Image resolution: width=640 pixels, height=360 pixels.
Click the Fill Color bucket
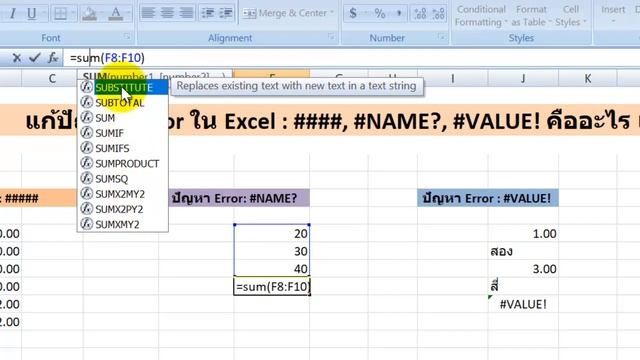pos(89,14)
